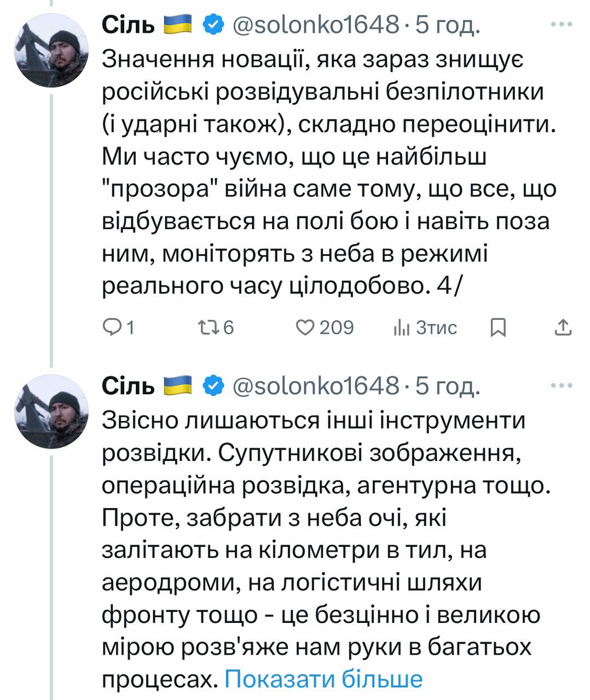The height and width of the screenshot is (700, 590).
Task: Click the 209 likes count
Action: [337, 328]
